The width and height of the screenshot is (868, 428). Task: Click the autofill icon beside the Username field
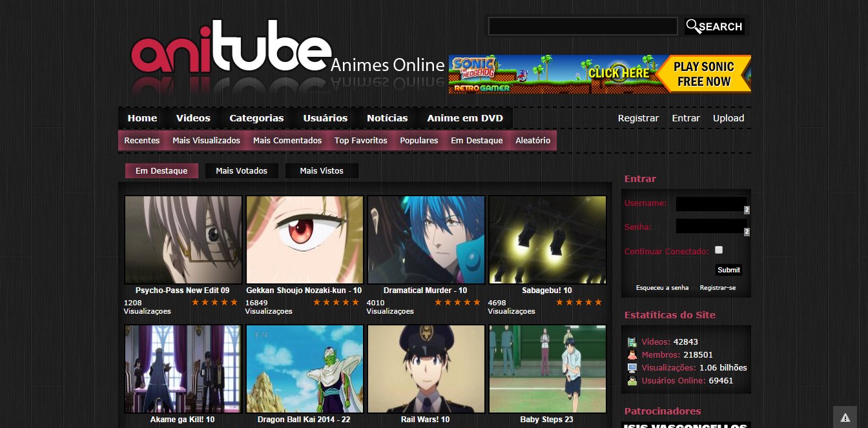[747, 210]
